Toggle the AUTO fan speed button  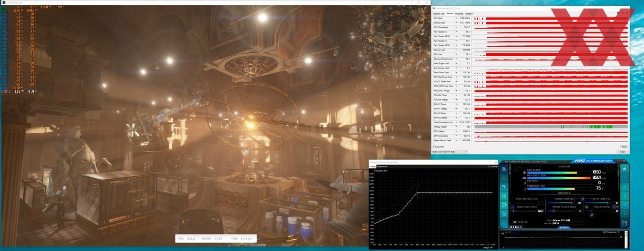click(615, 207)
